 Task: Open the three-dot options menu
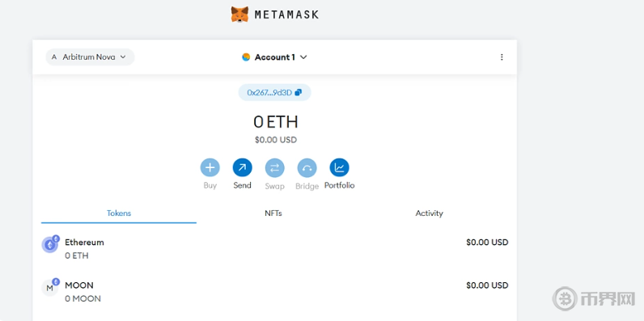click(x=502, y=57)
